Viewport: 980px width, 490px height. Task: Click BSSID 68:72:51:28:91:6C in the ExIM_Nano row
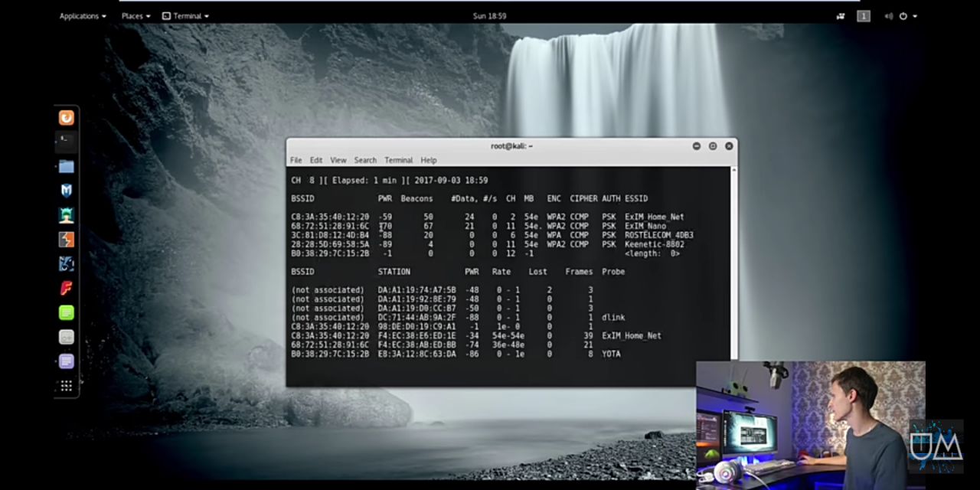(330, 226)
